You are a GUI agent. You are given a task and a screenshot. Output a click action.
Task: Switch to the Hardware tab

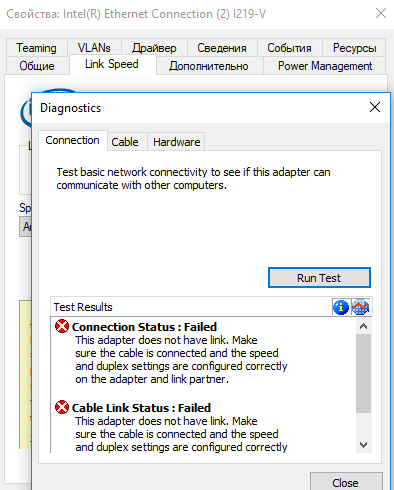pos(177,142)
